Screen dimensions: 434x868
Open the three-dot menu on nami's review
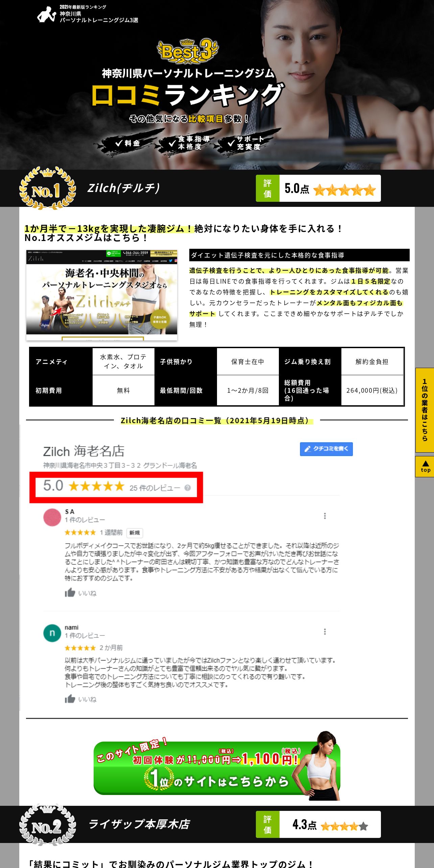pyautogui.click(x=325, y=631)
